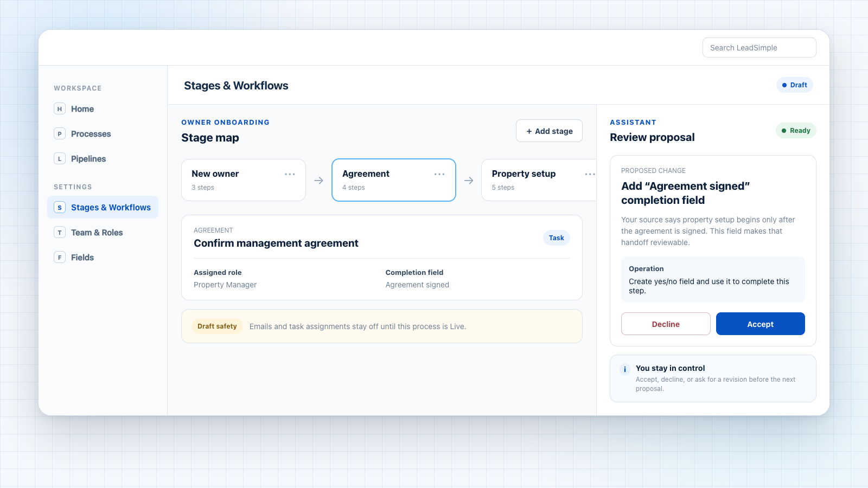This screenshot has width=868, height=488.
Task: Click the Home letter icon H
Action: 60,109
